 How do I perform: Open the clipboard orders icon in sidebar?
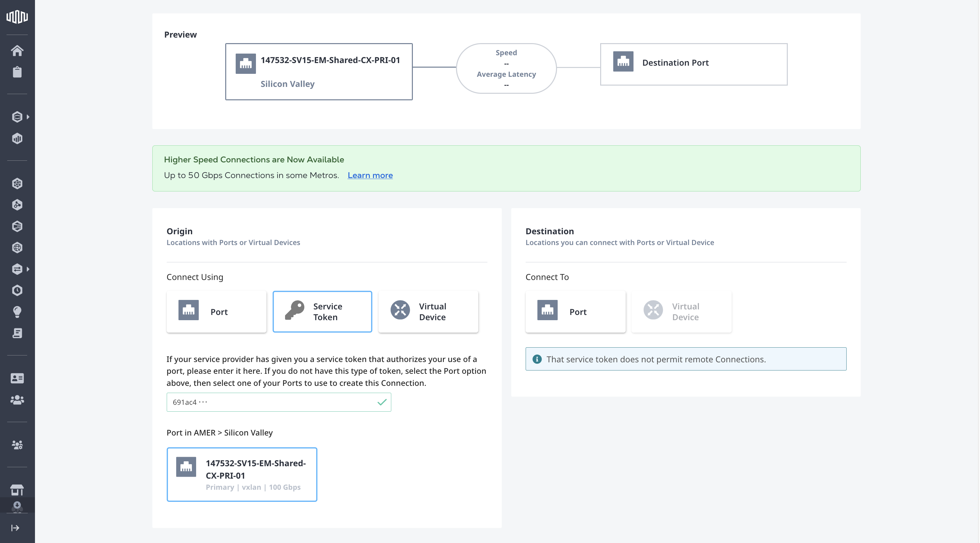pyautogui.click(x=17, y=72)
